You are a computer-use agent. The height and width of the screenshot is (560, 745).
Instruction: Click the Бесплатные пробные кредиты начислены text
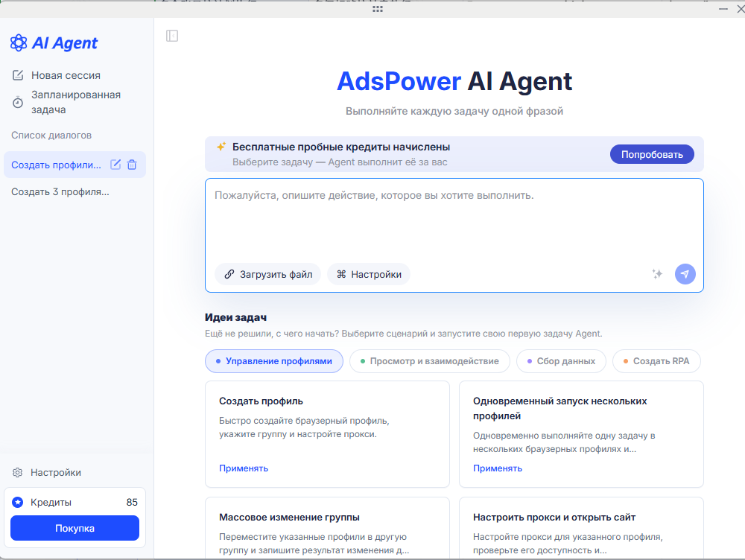pos(341,147)
